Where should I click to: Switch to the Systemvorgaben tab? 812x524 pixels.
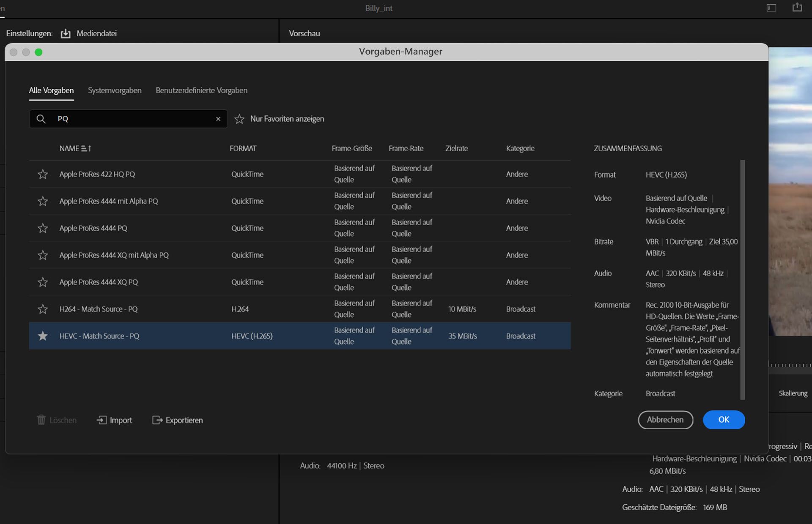pyautogui.click(x=115, y=90)
